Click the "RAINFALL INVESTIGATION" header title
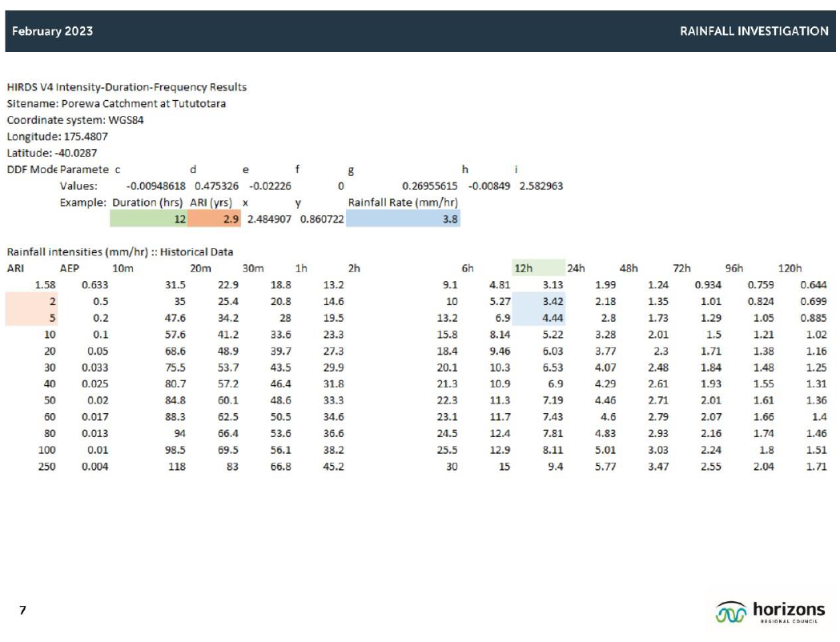The image size is (840, 642). (754, 31)
